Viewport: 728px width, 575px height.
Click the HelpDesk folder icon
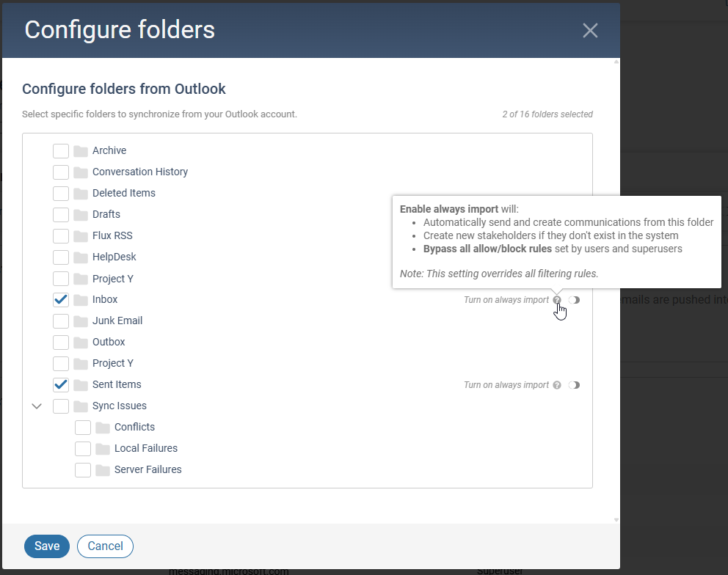coord(81,257)
